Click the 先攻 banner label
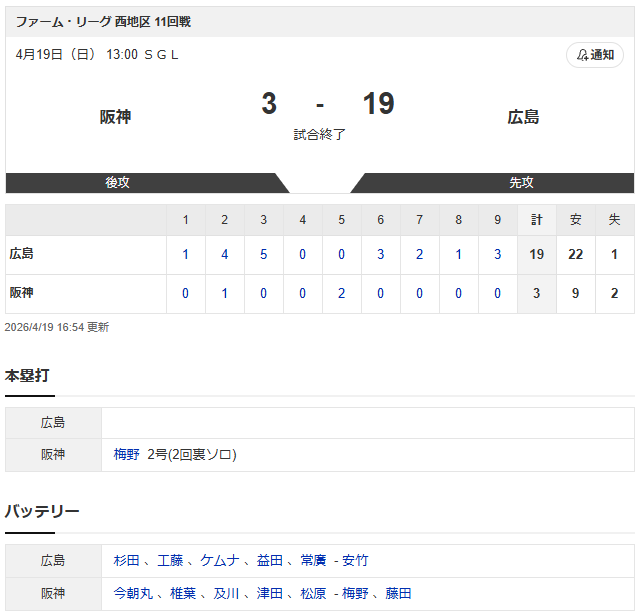640x616 pixels. (521, 182)
